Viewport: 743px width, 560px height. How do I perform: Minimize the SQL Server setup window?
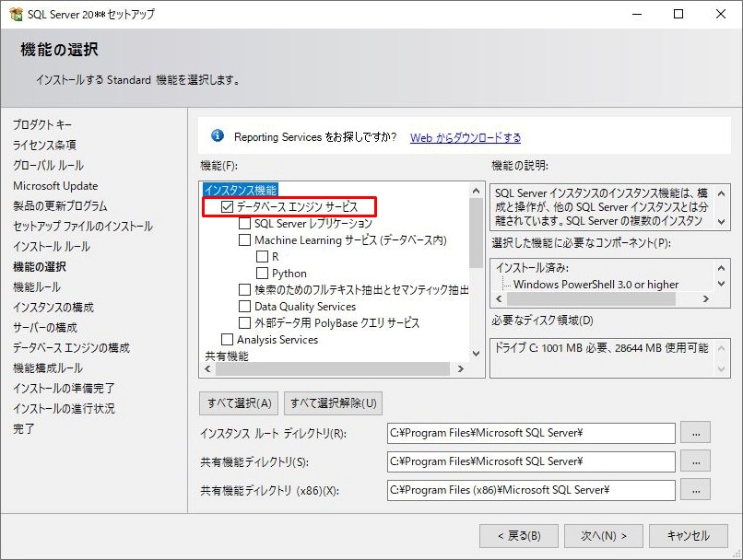click(x=637, y=14)
